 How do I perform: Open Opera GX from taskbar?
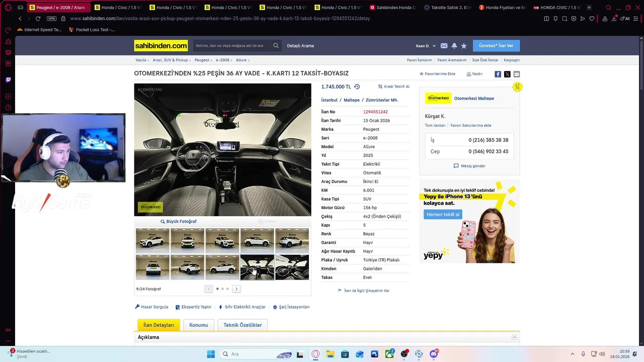point(315,354)
